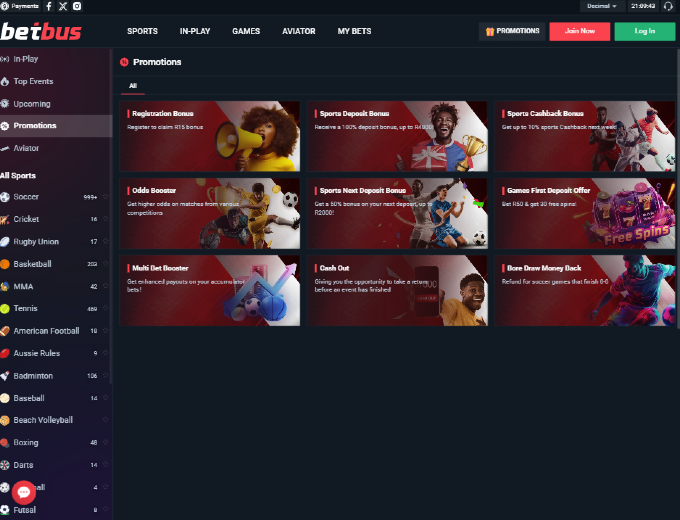The image size is (680, 520).
Task: Click the Cricket sport icon
Action: tap(5, 219)
